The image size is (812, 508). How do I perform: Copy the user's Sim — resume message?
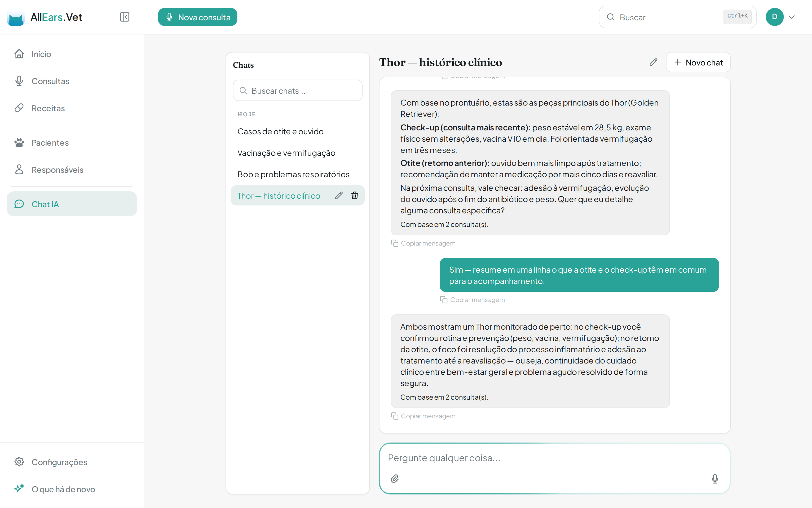[473, 300]
